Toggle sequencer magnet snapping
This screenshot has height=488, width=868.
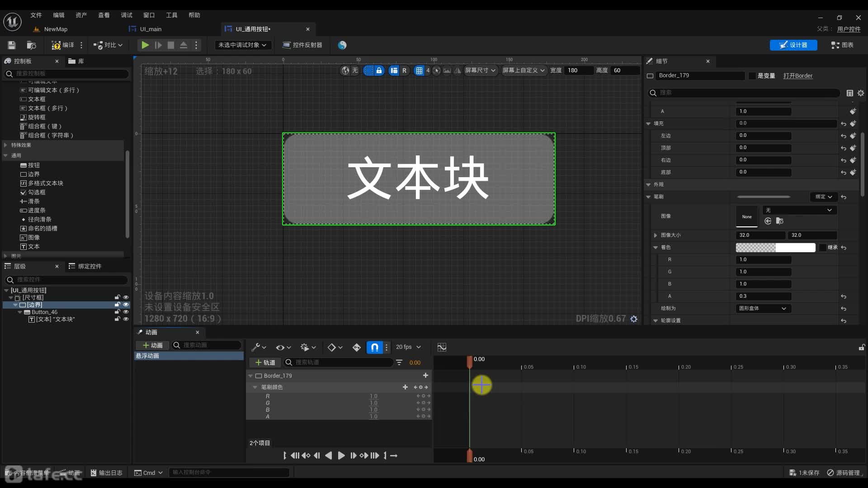(375, 347)
